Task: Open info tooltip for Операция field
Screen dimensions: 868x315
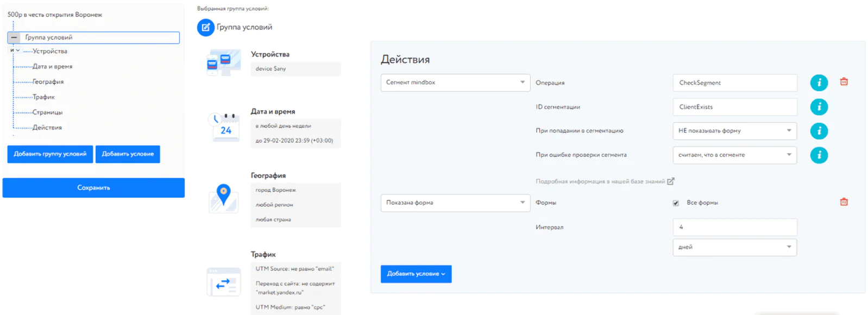Action: tap(819, 83)
